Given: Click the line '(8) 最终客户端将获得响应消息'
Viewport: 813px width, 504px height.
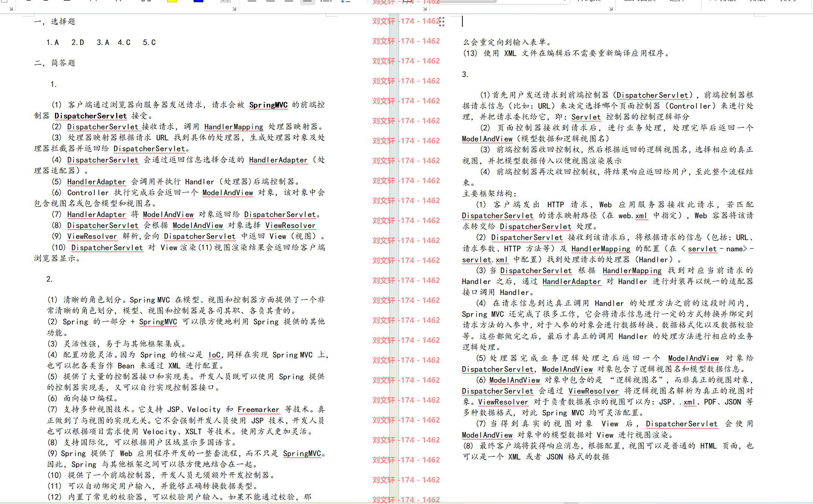Looking at the screenshot, I should (608, 446).
